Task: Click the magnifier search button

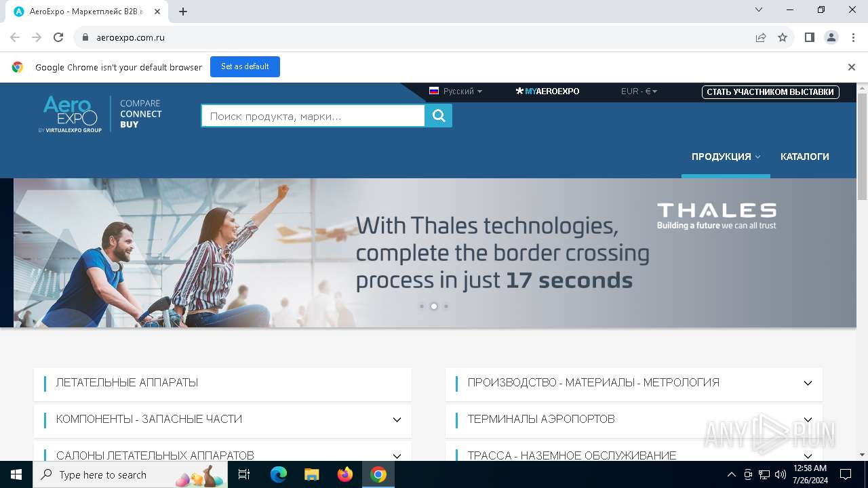Action: point(439,116)
